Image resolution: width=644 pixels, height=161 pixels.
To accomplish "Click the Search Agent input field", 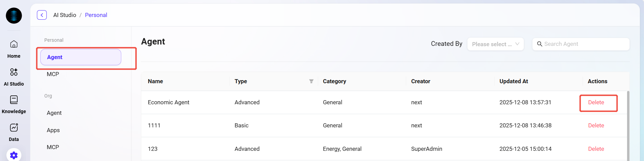I will click(x=584, y=44).
